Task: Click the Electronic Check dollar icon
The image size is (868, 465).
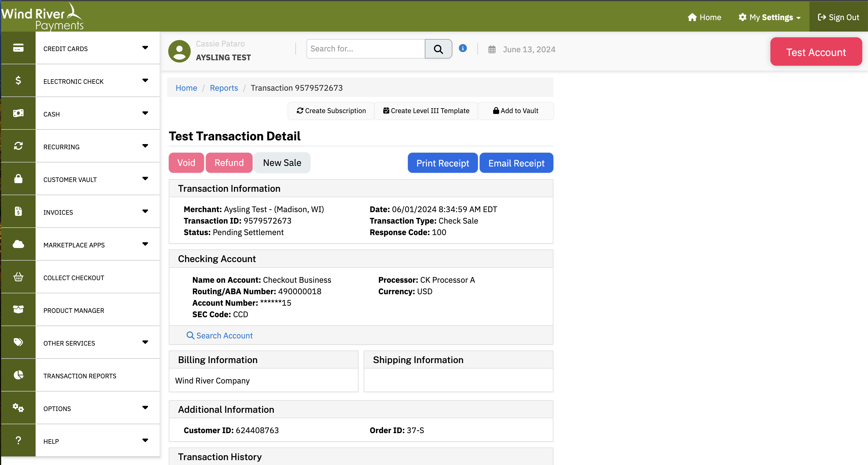Action: [x=18, y=81]
